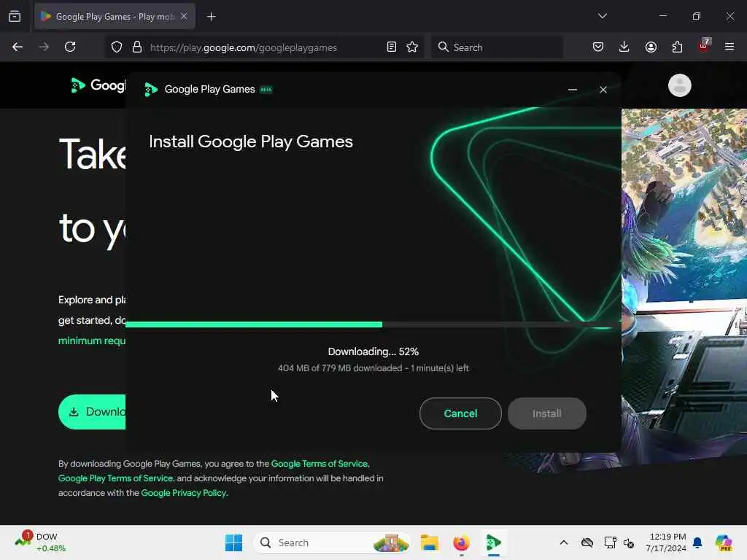Open Google Play Terms of Service link

115,478
